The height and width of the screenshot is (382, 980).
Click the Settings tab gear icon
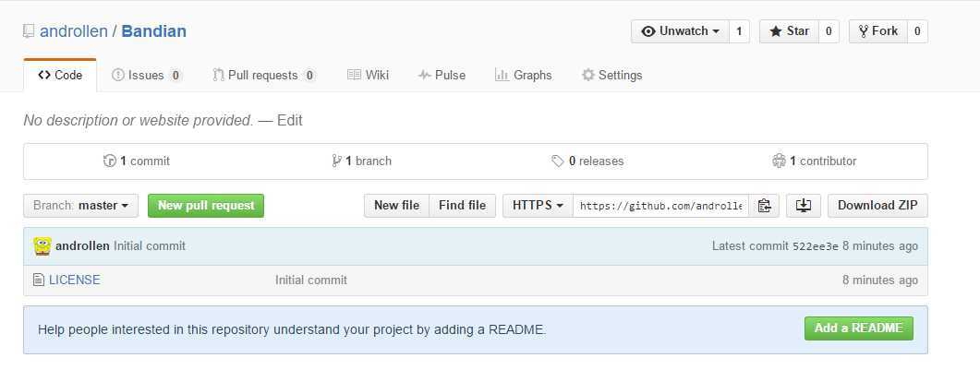pyautogui.click(x=588, y=75)
